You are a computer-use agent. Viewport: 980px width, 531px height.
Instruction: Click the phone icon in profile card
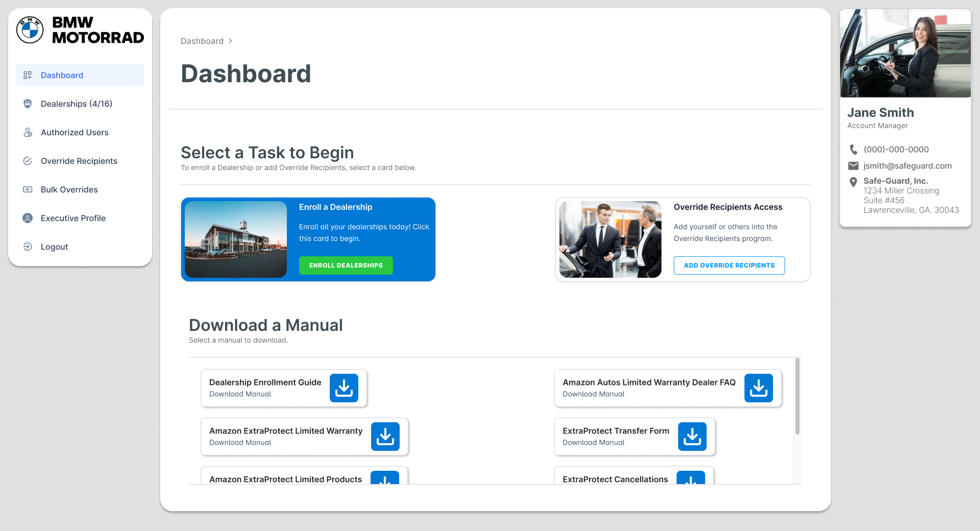point(853,150)
